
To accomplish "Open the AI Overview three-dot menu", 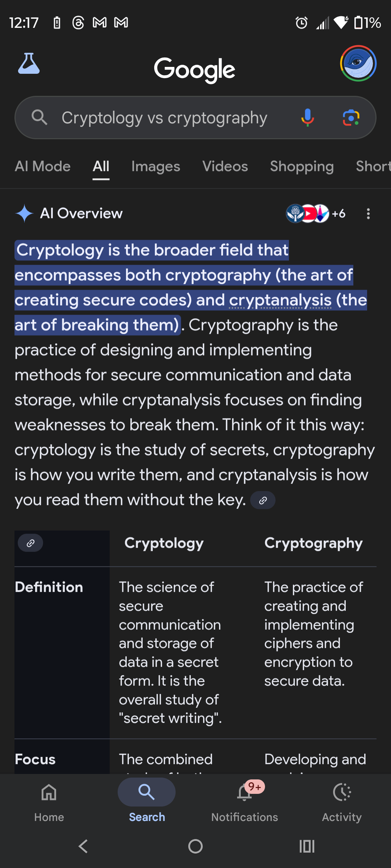I will (368, 214).
